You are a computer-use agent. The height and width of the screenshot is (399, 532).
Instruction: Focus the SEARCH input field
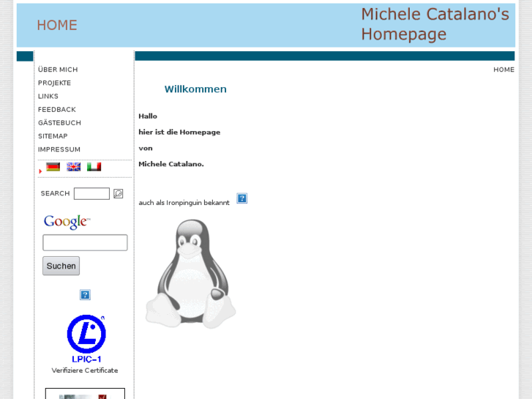click(x=91, y=193)
